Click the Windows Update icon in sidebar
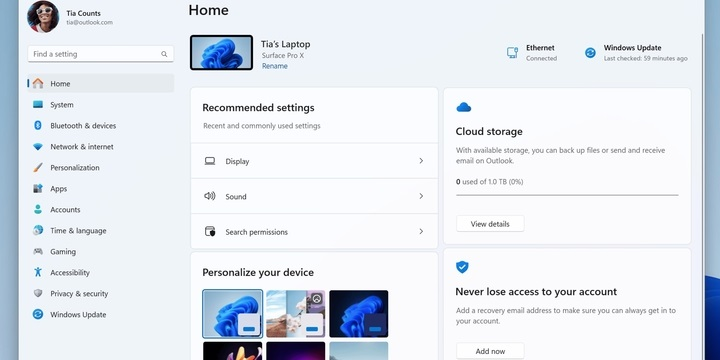Screen dimensions: 720x360 [38, 315]
